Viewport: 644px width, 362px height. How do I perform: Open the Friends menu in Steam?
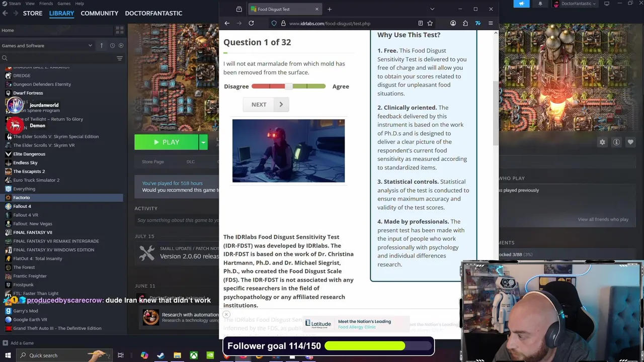[46, 4]
